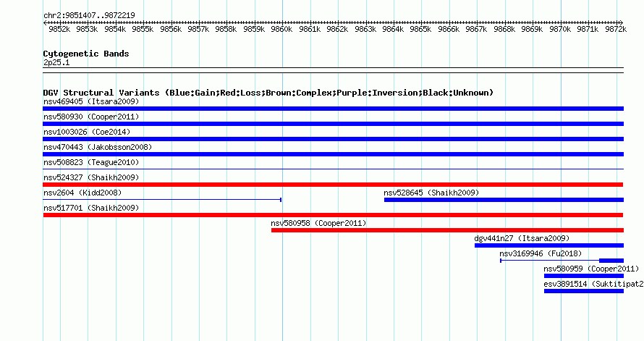Open the nsv580958 (Cooper2011) label
Screen dimensions: 644x341
click(318, 223)
